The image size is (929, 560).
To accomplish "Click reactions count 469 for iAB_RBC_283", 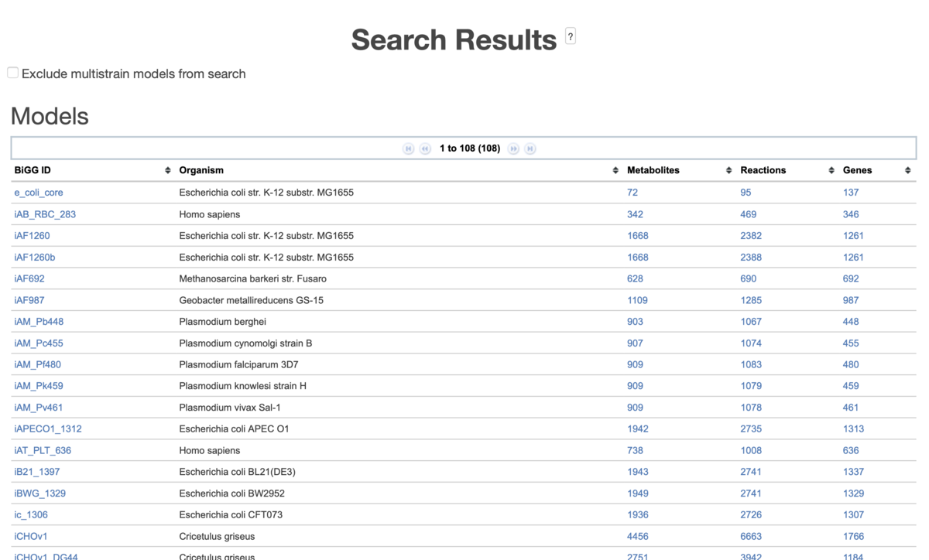I will point(749,214).
